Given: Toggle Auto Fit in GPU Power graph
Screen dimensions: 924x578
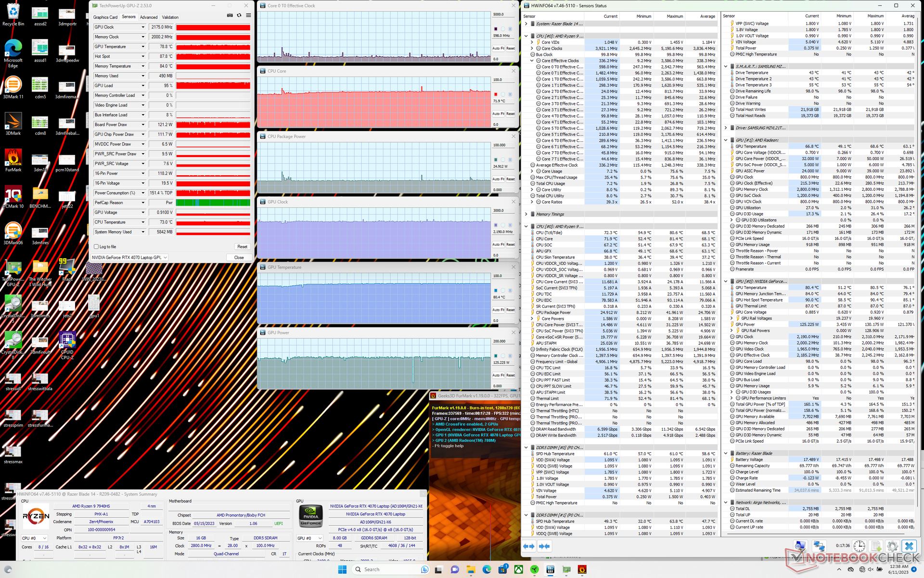Looking at the screenshot, I should pos(498,375).
